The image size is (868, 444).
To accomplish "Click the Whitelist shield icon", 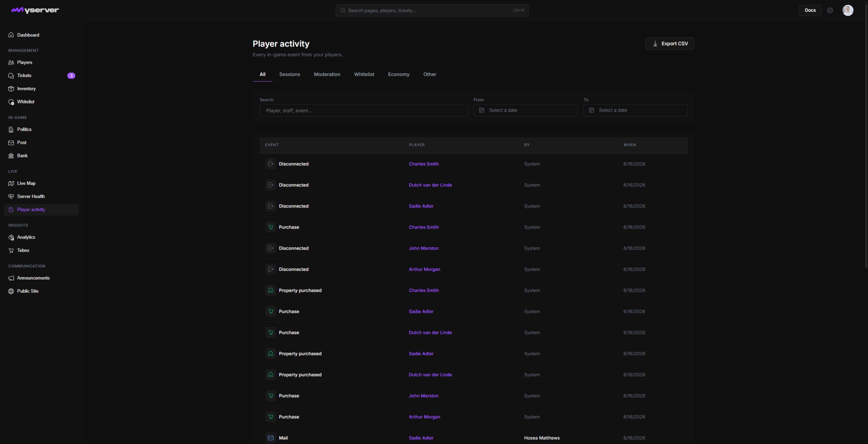I will point(11,102).
